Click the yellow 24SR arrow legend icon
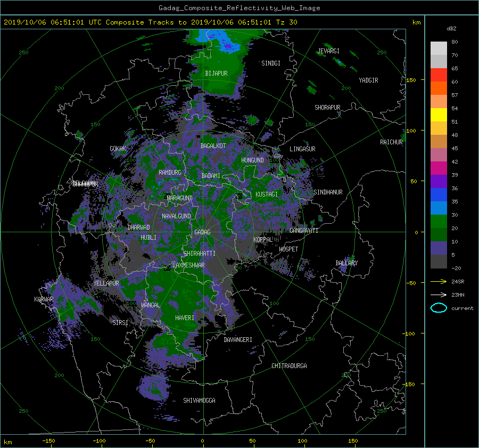 tap(439, 281)
